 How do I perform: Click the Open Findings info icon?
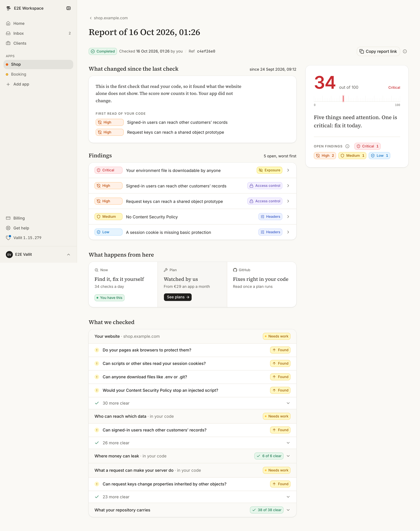point(347,146)
